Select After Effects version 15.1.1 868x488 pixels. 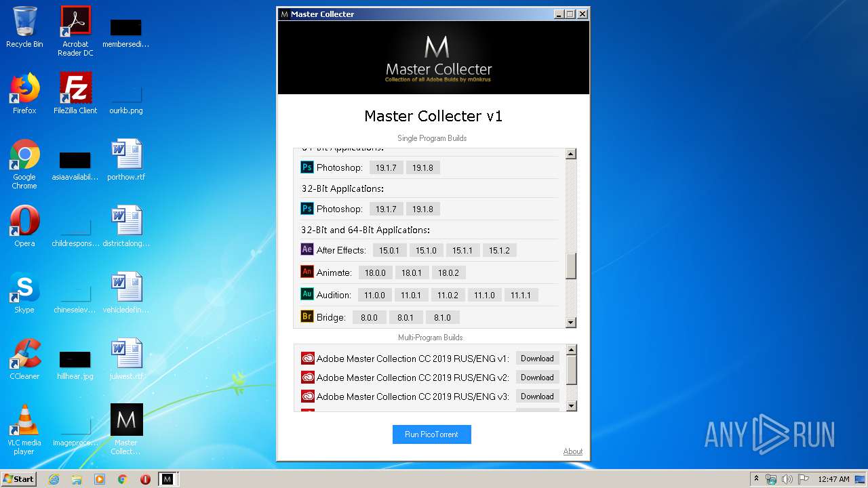[462, 250]
